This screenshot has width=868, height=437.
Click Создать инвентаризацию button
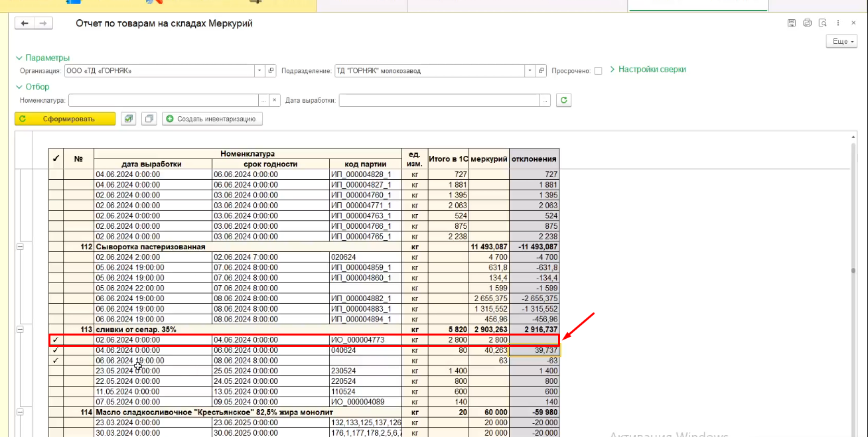coord(213,119)
